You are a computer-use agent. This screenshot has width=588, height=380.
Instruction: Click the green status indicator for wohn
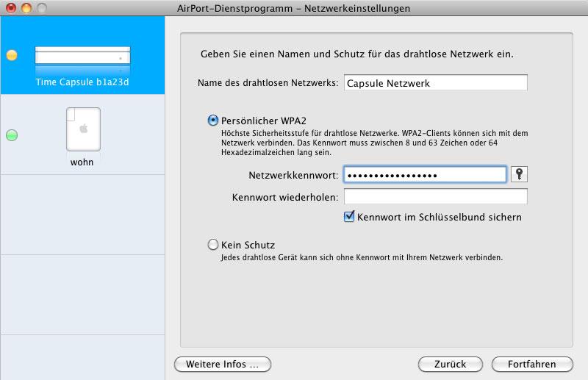pyautogui.click(x=12, y=135)
